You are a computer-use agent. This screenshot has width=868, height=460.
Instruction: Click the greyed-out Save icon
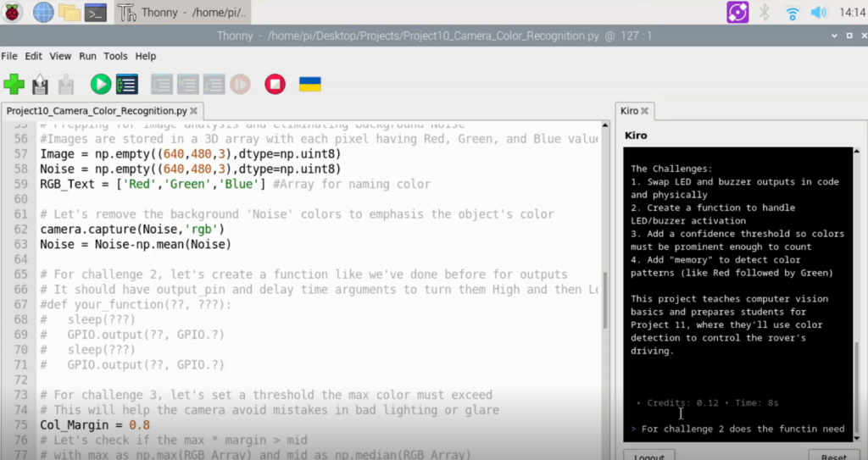pyautogui.click(x=66, y=85)
